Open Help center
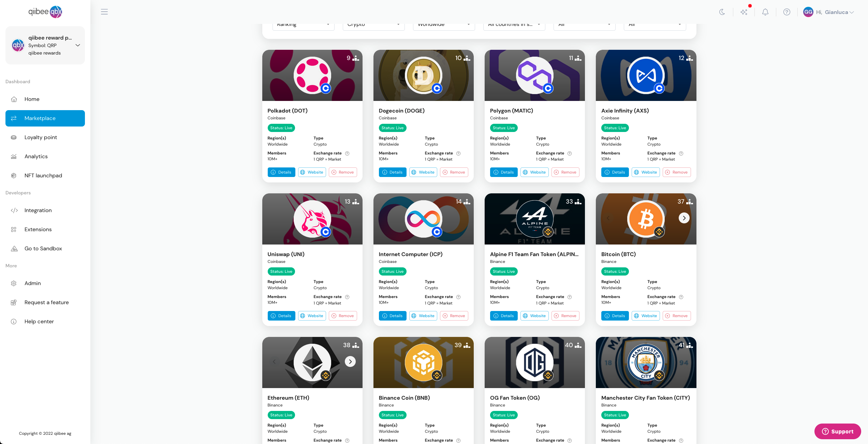868x444 pixels. pos(45,322)
